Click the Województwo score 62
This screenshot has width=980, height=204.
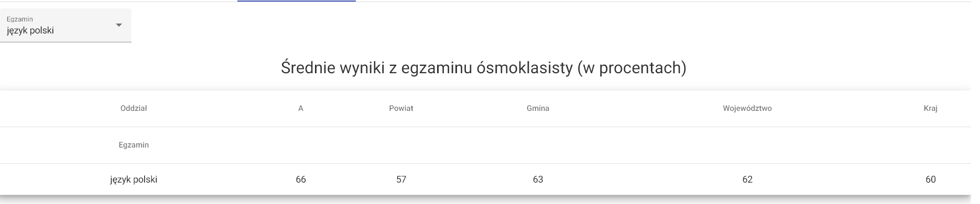point(747,179)
